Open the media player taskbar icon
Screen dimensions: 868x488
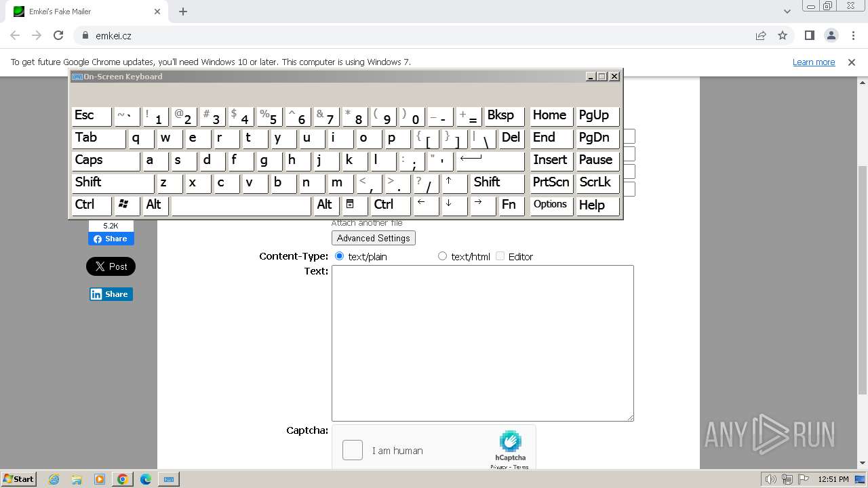(100, 479)
